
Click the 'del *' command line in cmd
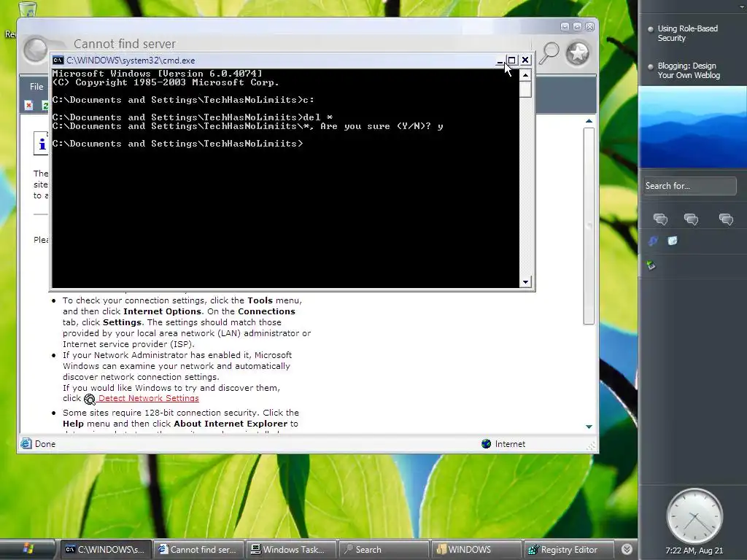(x=193, y=117)
